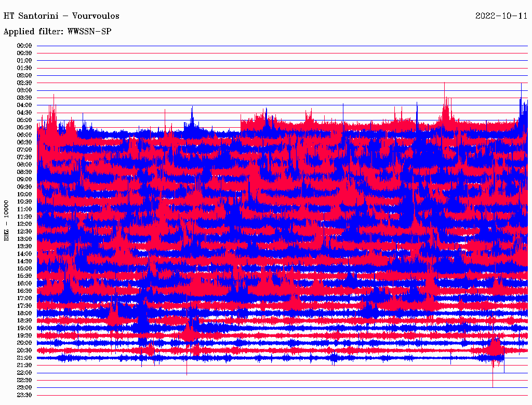Select the 19:30 time label

pyautogui.click(x=24, y=336)
